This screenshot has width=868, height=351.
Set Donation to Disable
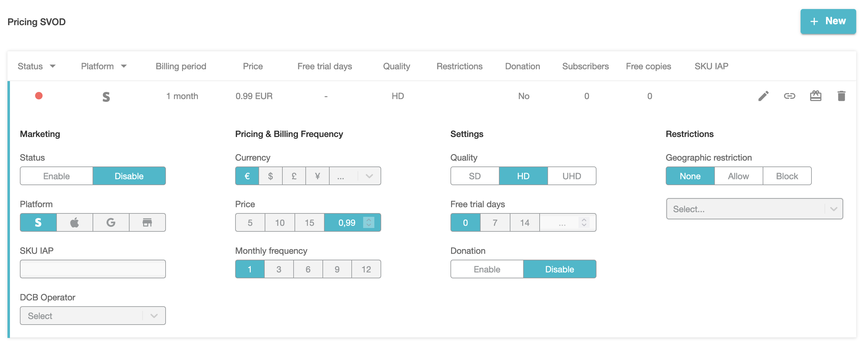(x=560, y=269)
